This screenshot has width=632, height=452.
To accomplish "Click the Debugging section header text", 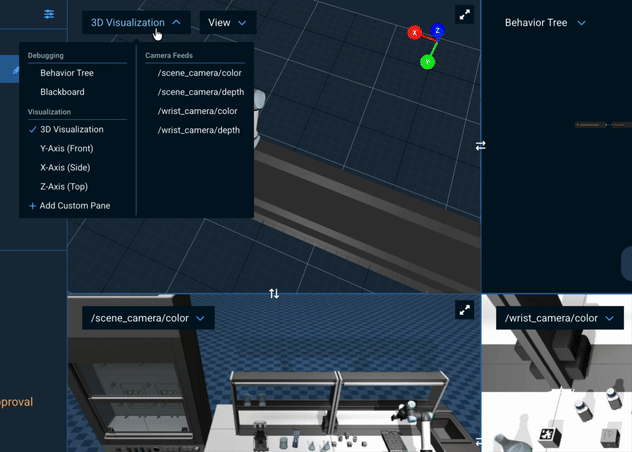I will 46,55.
